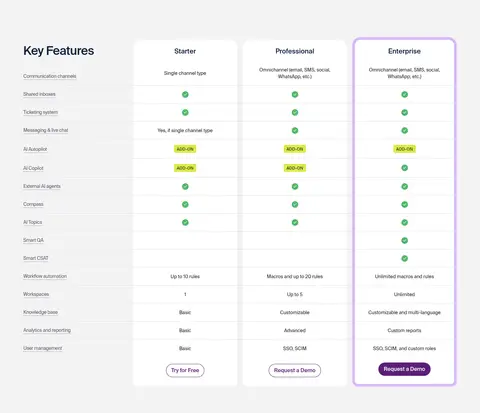This screenshot has height=413, width=480.
Task: Click Professional plan Request a Demo button
Action: click(295, 370)
